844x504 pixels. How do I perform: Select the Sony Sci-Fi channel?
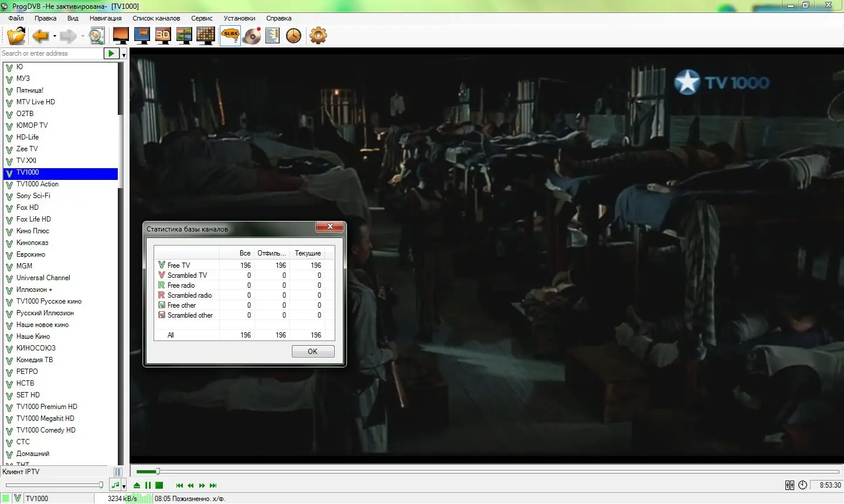pyautogui.click(x=61, y=196)
